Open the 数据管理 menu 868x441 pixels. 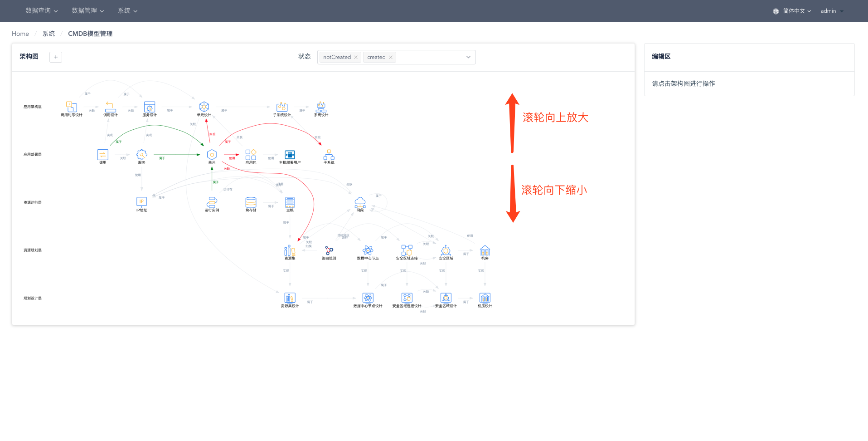[88, 11]
